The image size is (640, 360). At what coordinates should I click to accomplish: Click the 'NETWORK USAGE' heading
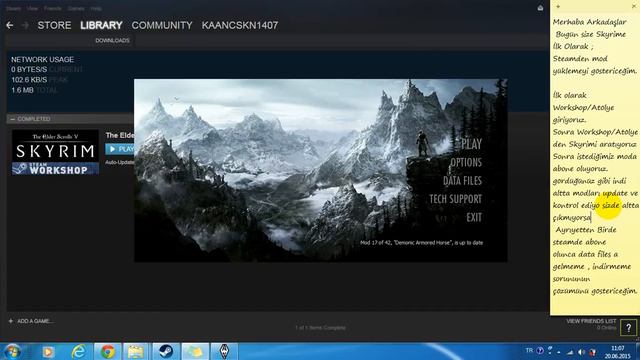(x=42, y=60)
